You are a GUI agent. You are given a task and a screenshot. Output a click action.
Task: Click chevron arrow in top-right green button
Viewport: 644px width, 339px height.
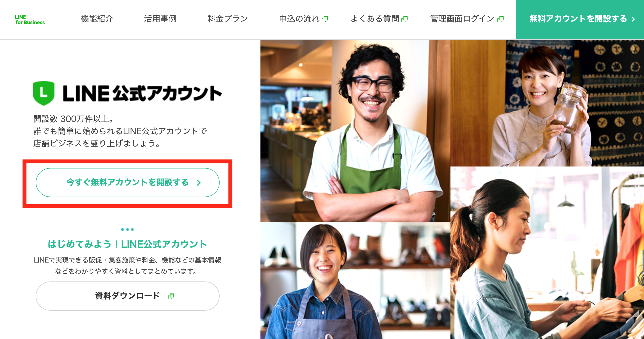633,19
